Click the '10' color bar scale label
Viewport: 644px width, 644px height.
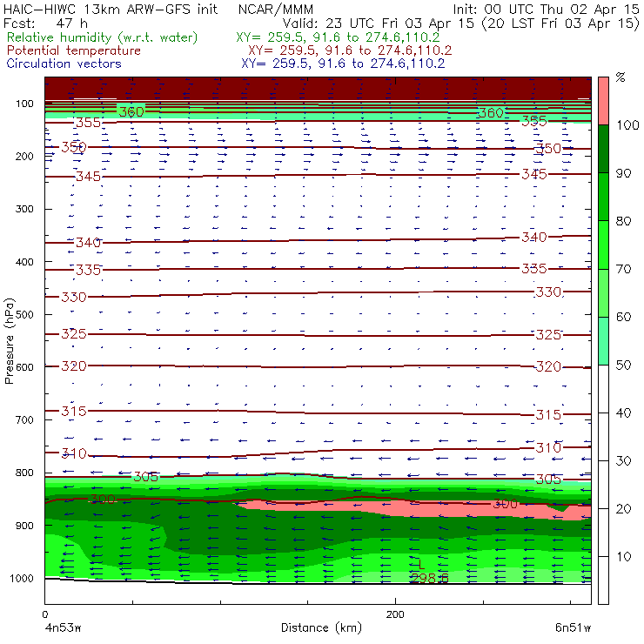[624, 557]
